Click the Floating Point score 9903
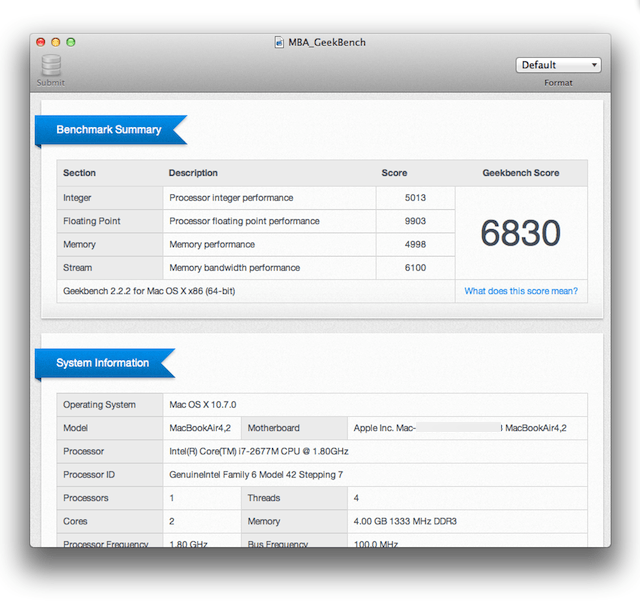 click(416, 221)
